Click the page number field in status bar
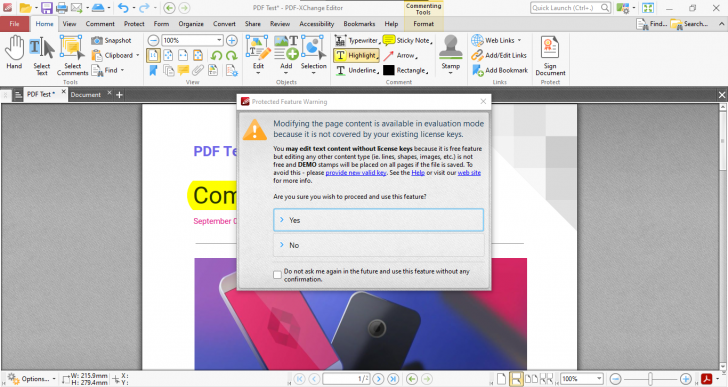The width and height of the screenshot is (728, 387). pos(346,379)
